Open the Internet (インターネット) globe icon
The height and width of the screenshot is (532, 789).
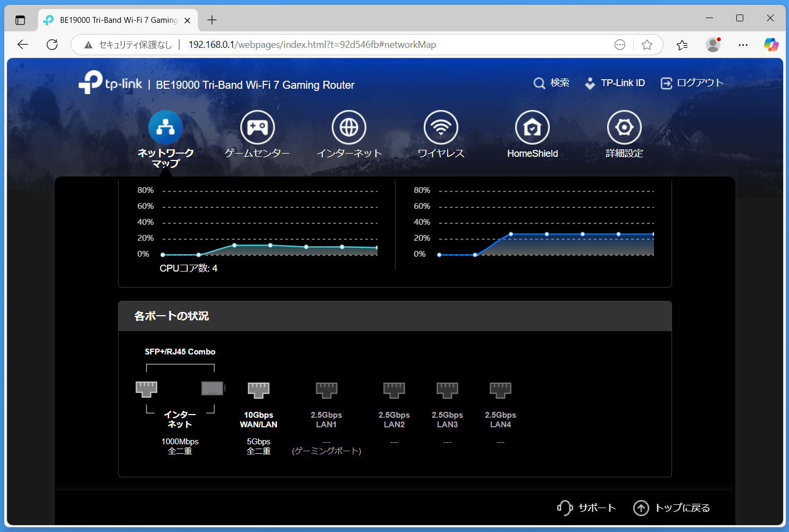pyautogui.click(x=349, y=128)
